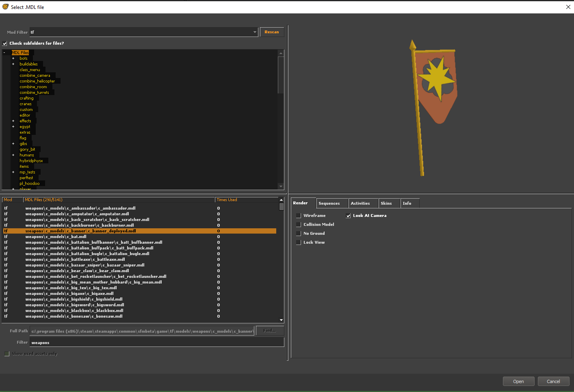
Task: Select c_bat.mdl file row
Action: click(140, 237)
